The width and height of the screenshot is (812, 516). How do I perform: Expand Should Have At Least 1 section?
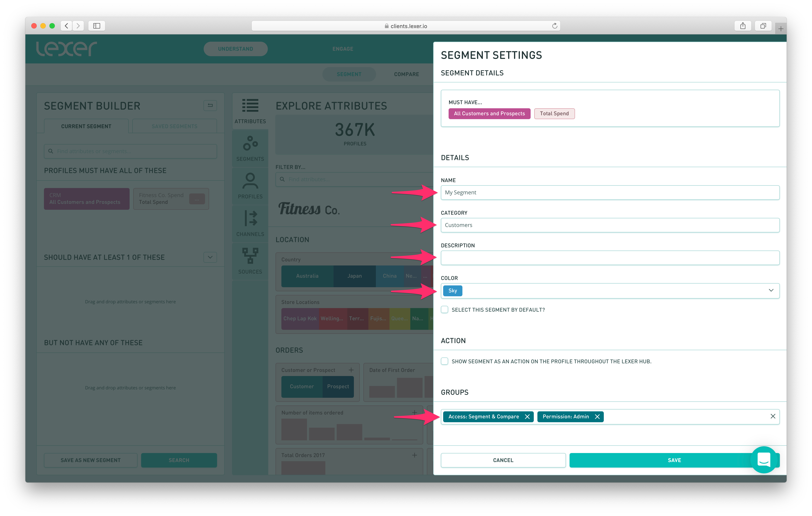(x=210, y=257)
